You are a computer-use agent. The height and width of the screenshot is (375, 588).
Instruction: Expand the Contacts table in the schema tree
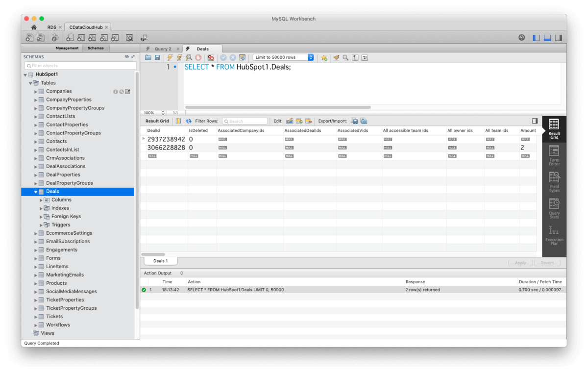coord(36,141)
